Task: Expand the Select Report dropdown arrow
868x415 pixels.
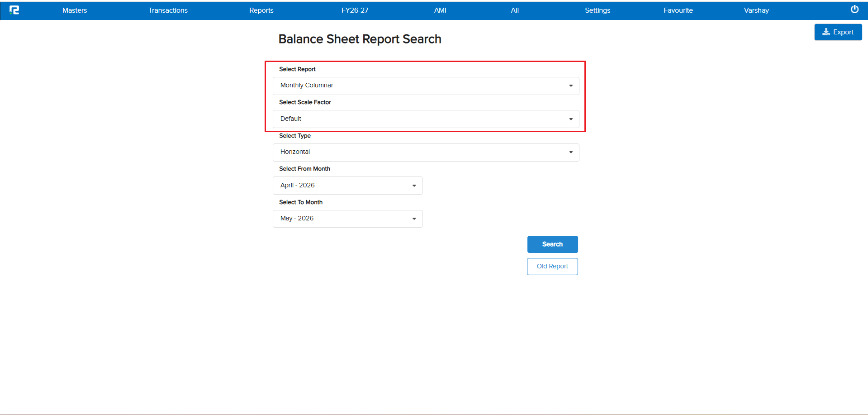Action: pyautogui.click(x=571, y=86)
